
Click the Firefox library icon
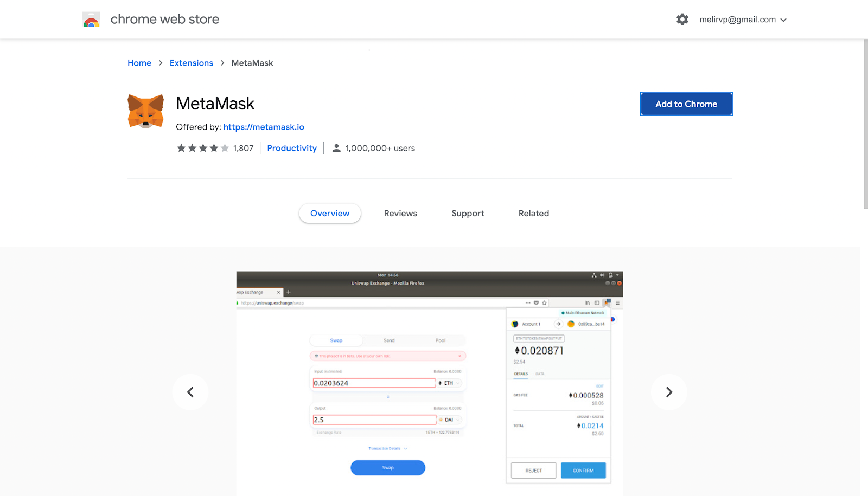click(588, 303)
